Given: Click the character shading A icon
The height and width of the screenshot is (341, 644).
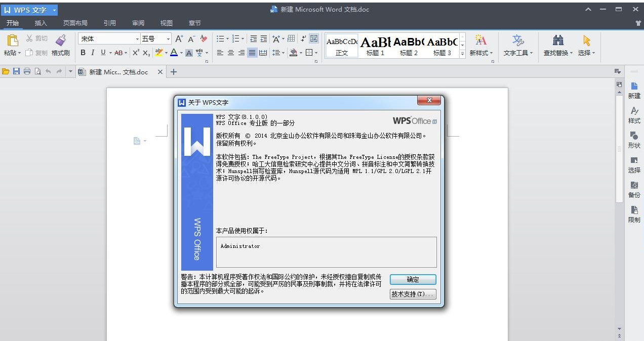Looking at the screenshot, I should coord(189,53).
